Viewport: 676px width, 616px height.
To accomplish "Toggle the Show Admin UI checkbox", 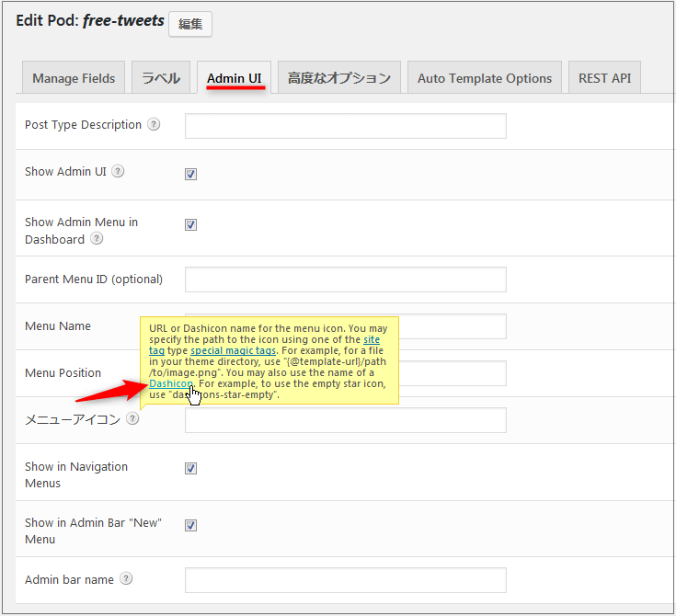I will click(x=190, y=174).
